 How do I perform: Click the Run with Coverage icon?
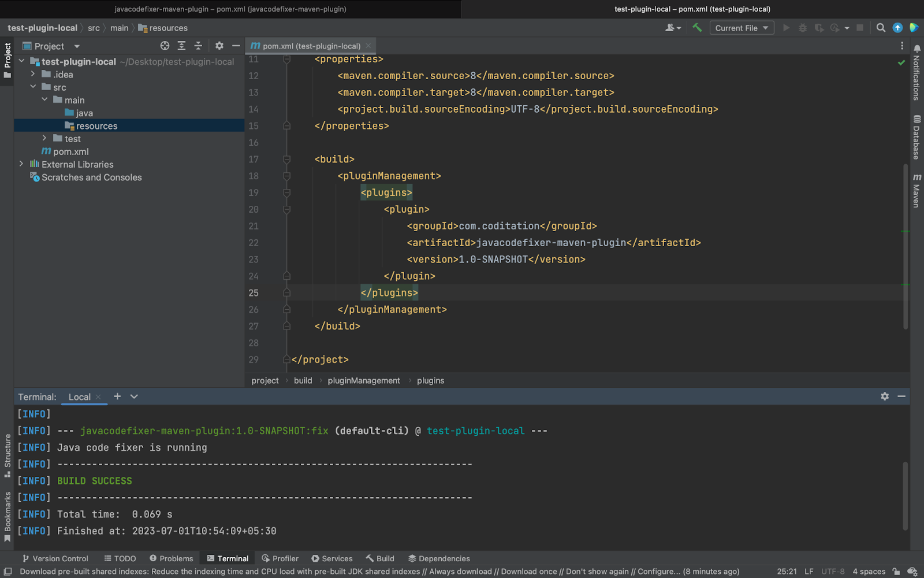pos(819,28)
